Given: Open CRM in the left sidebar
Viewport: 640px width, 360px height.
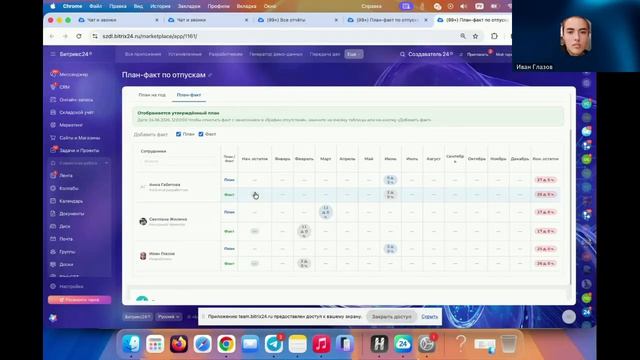Looking at the screenshot, I should pos(64,87).
